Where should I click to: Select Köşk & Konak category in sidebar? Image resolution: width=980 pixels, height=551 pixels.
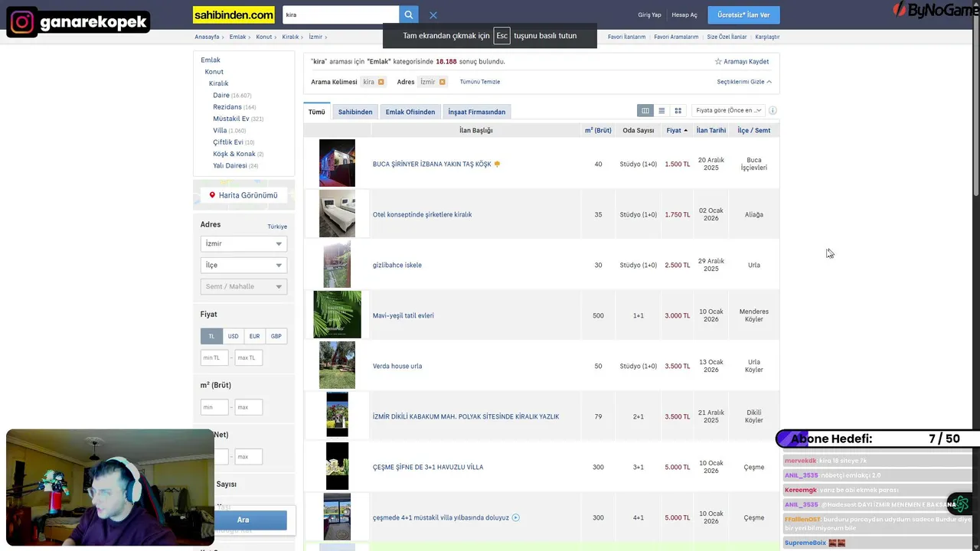[x=234, y=154]
